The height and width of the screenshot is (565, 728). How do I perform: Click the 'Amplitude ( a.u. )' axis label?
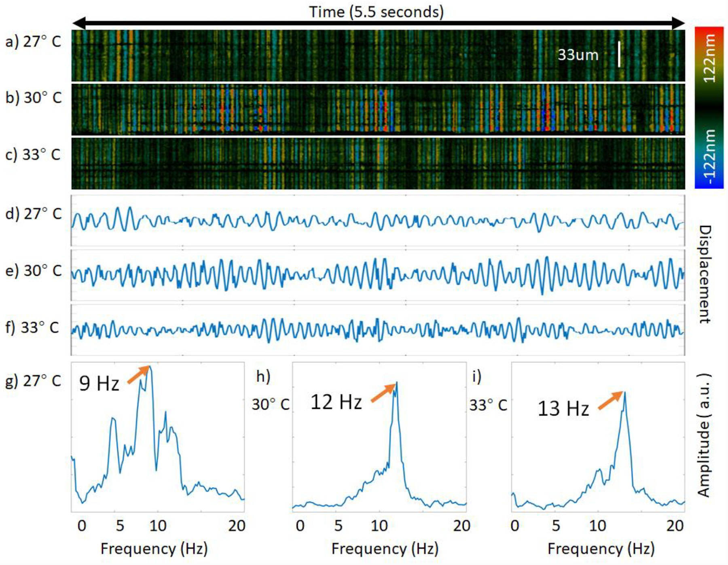tap(704, 435)
